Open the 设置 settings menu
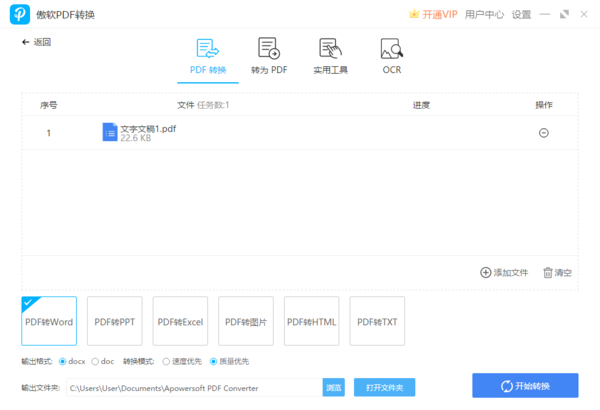This screenshot has height=410, width=600. [x=521, y=15]
